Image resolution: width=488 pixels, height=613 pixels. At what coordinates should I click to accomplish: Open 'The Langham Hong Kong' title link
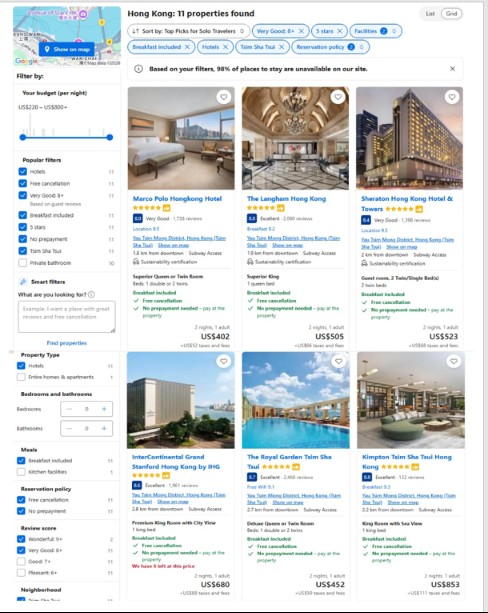[286, 199]
